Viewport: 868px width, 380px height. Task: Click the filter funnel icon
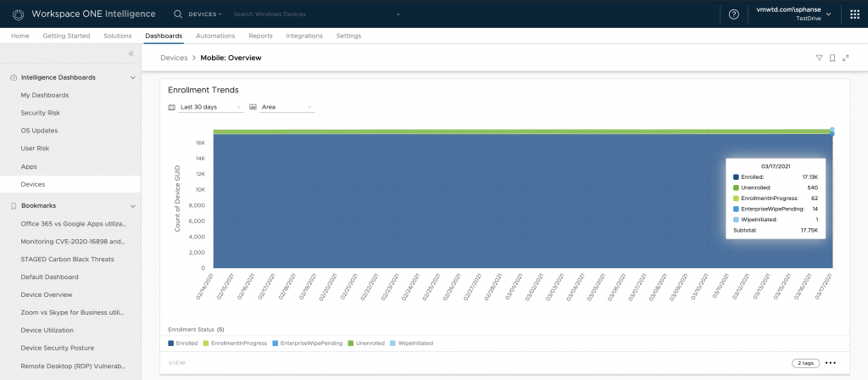(819, 58)
